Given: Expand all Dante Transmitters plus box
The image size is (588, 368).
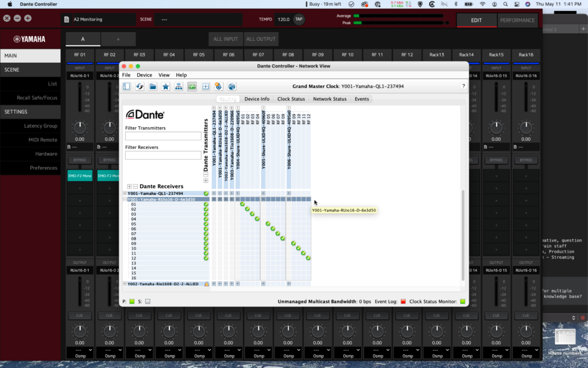Looking at the screenshot, I should pos(206,181).
